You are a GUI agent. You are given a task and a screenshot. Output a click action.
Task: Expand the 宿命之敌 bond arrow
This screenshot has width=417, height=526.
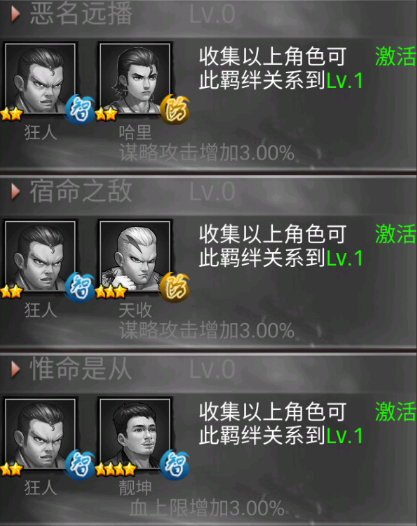pyautogui.click(x=15, y=192)
